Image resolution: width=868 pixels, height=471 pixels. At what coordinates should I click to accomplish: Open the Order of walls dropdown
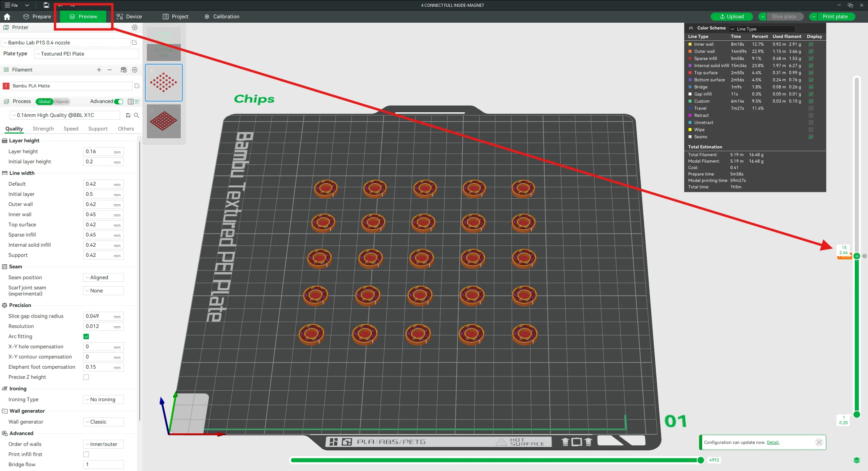pos(103,444)
